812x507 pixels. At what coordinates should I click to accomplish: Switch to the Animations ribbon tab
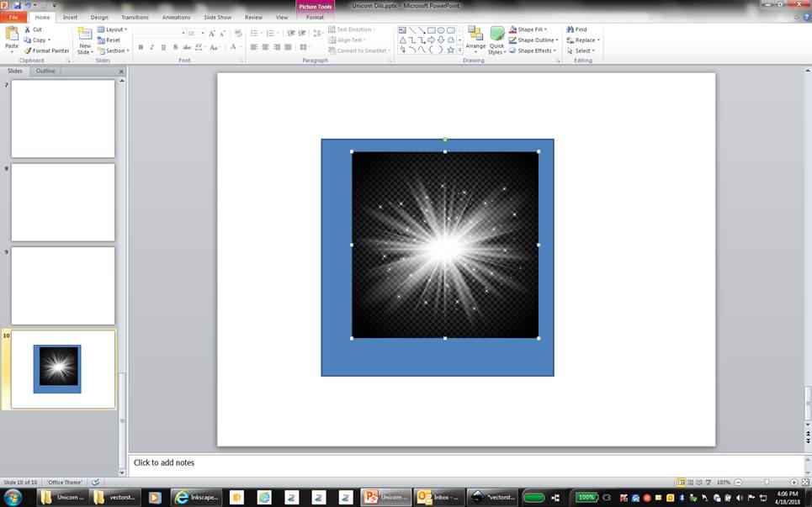point(176,17)
